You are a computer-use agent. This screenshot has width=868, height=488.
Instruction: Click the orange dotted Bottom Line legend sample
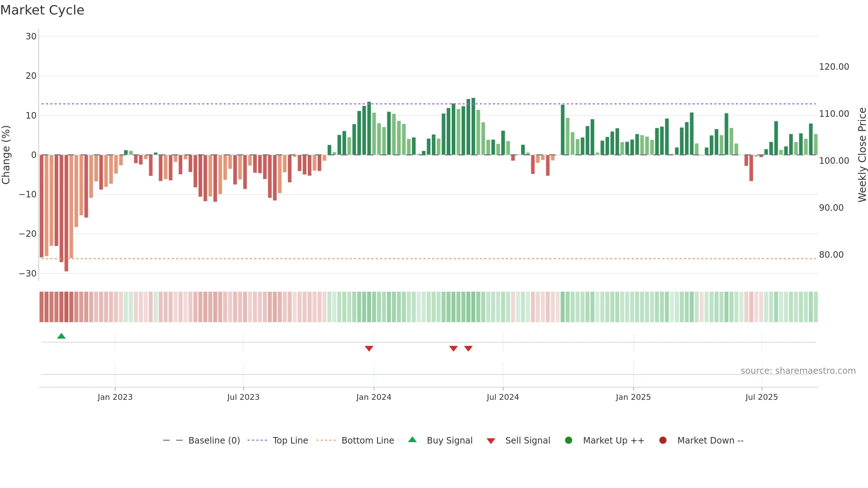coord(326,440)
